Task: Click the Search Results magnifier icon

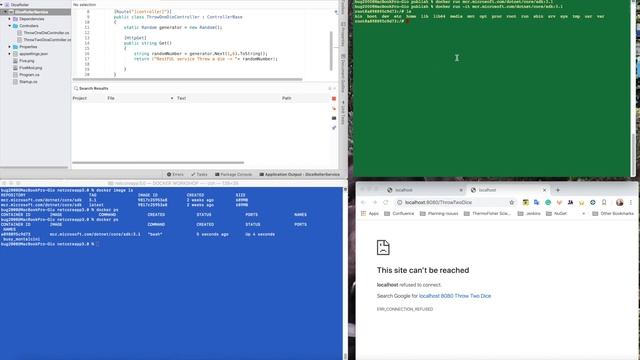Action: click(x=76, y=88)
